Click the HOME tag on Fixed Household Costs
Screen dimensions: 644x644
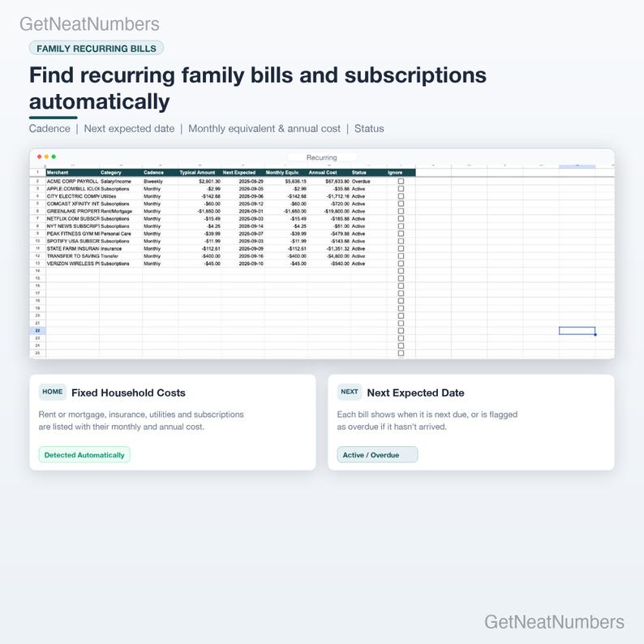53,392
